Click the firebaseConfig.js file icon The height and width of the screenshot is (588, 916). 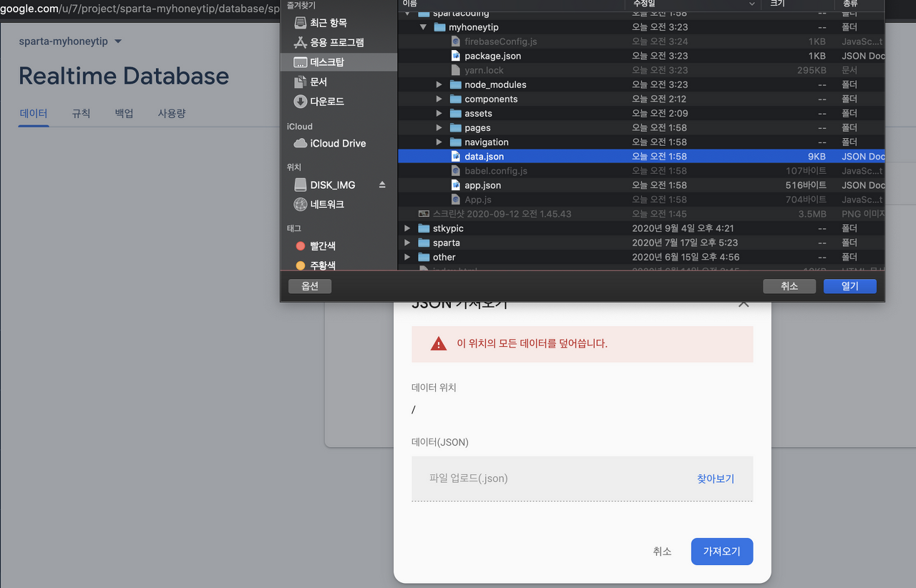point(456,41)
